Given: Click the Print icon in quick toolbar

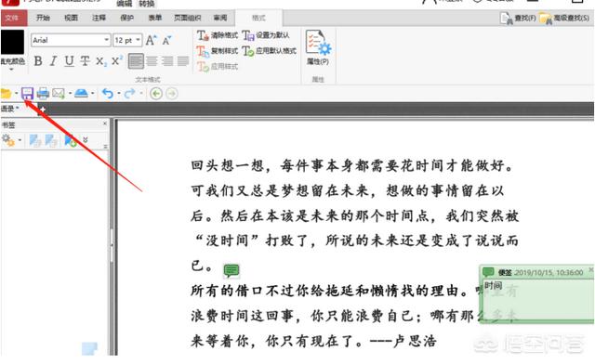Looking at the screenshot, I should 43,93.
